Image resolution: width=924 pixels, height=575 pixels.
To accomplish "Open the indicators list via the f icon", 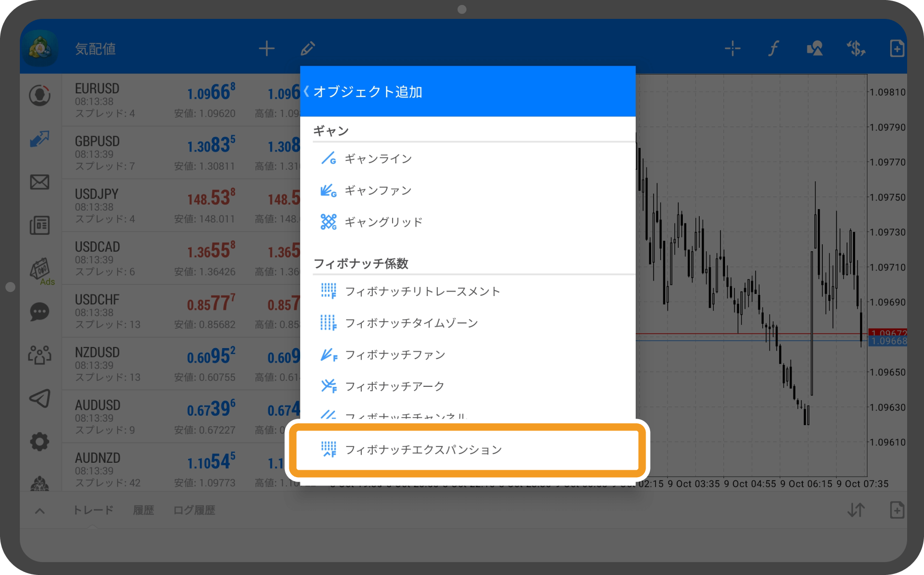I will tap(773, 48).
